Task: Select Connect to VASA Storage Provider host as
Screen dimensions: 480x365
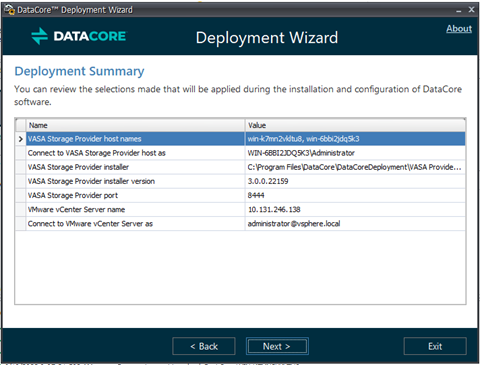Action: pyautogui.click(x=240, y=153)
